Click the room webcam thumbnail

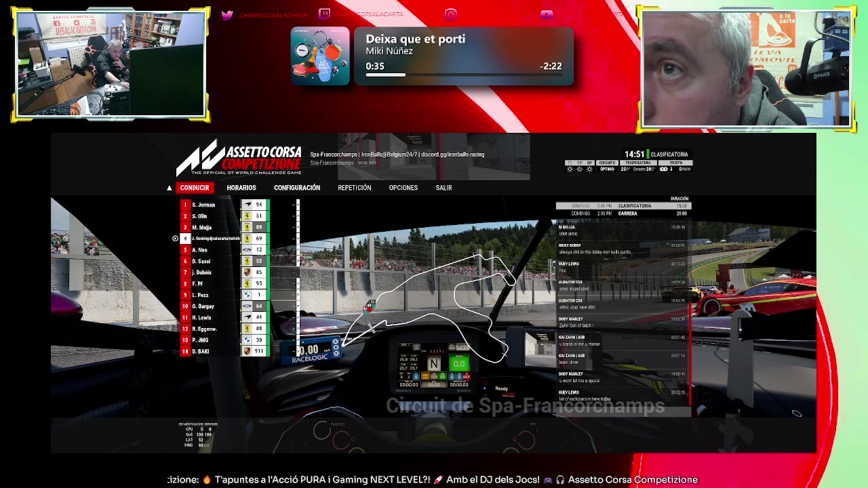[111, 65]
